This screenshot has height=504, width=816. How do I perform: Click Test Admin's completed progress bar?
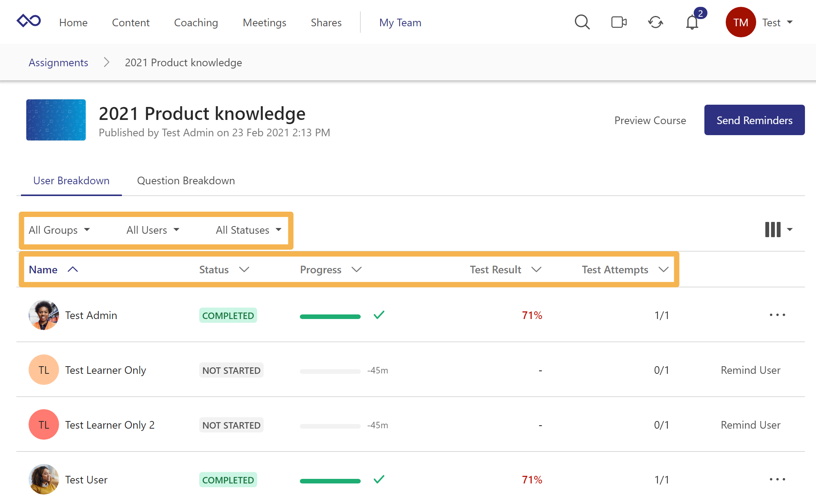pyautogui.click(x=330, y=316)
